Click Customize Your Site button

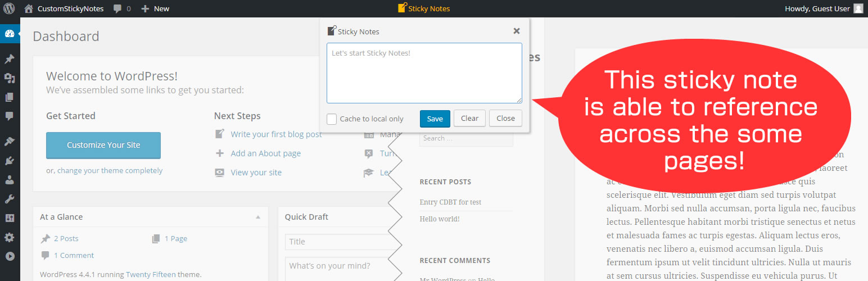103,145
